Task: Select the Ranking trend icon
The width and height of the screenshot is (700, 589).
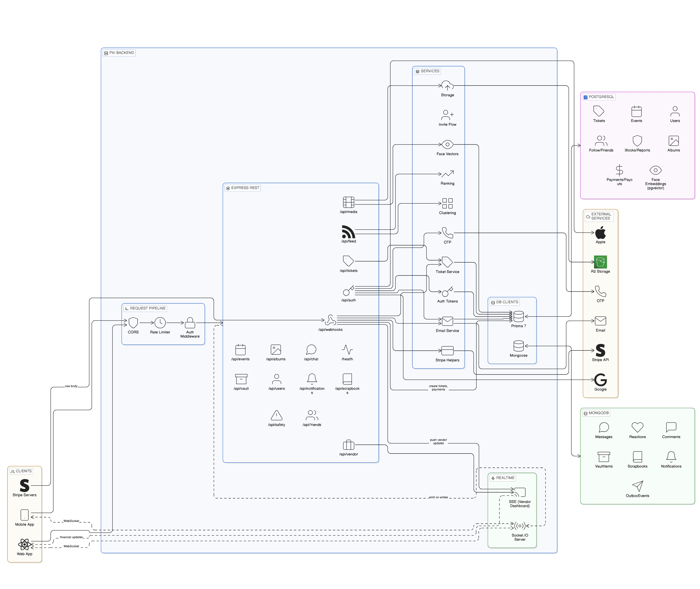Action: [447, 174]
